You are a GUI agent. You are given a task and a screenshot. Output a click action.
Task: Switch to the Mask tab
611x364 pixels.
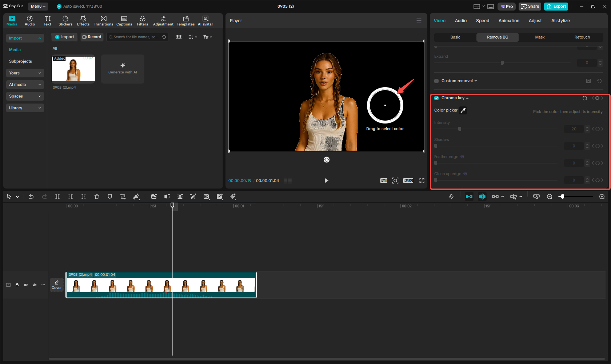pos(540,37)
